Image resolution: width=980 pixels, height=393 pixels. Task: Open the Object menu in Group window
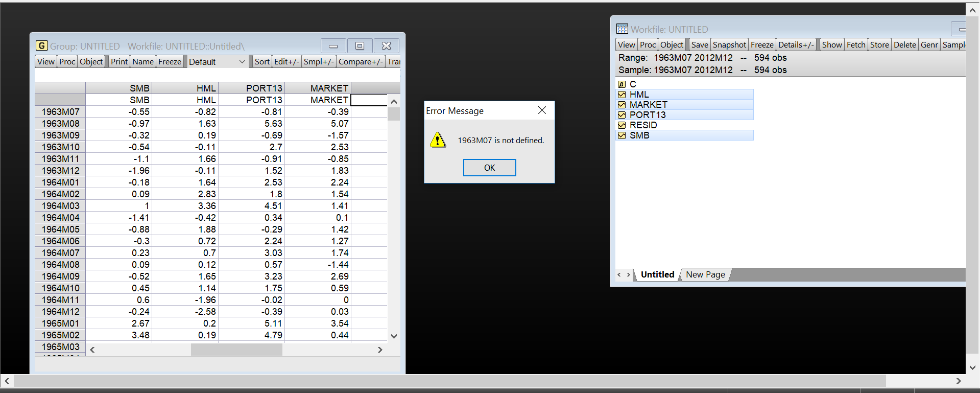tap(91, 62)
